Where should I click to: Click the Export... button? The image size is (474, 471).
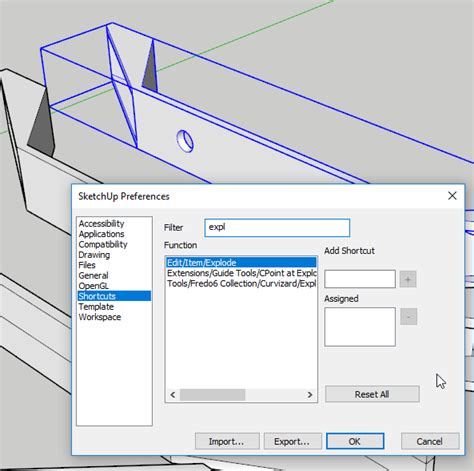[x=292, y=441]
